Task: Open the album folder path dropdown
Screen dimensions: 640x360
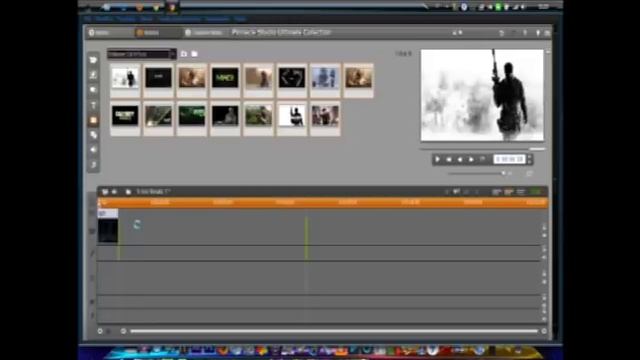Action: [x=142, y=54]
